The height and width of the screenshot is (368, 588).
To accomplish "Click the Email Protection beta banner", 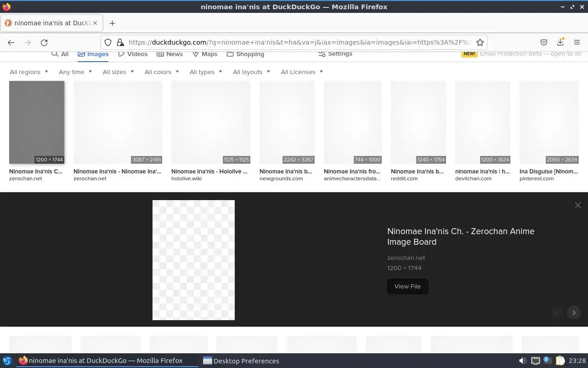I will (x=521, y=54).
